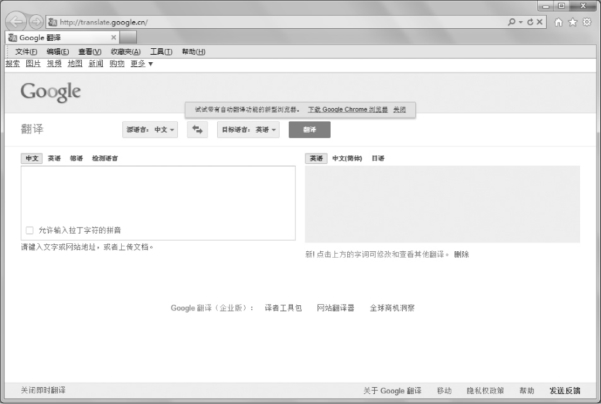Select 德语 as source language

point(76,158)
